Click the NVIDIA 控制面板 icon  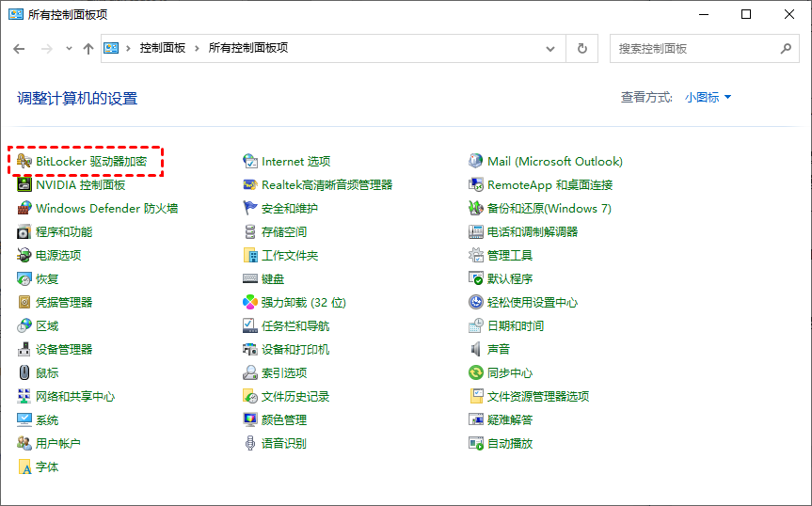pyautogui.click(x=24, y=184)
